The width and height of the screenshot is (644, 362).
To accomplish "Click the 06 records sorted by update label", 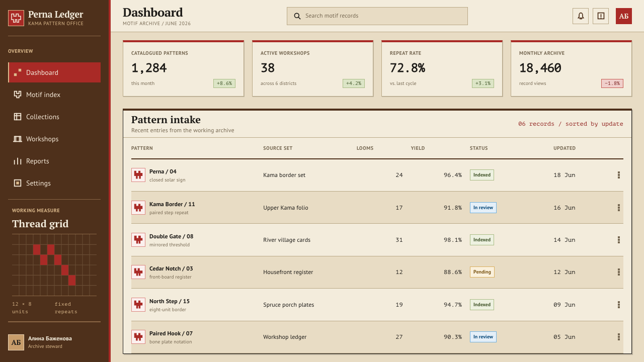I will tap(571, 124).
